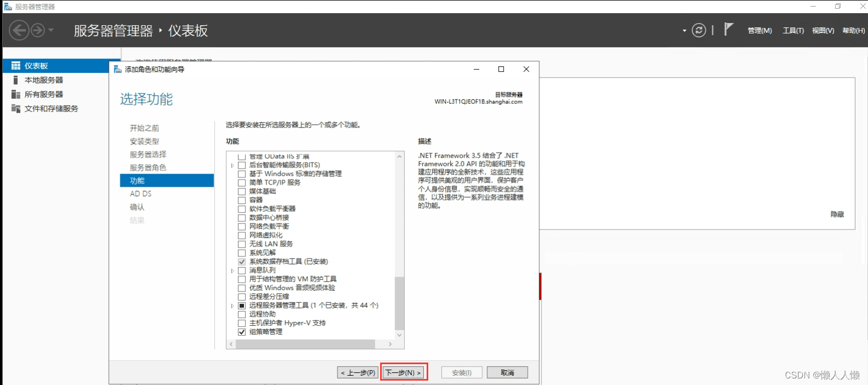This screenshot has width=868, height=385.
Task: Click the 下一步(N) button
Action: coord(404,372)
